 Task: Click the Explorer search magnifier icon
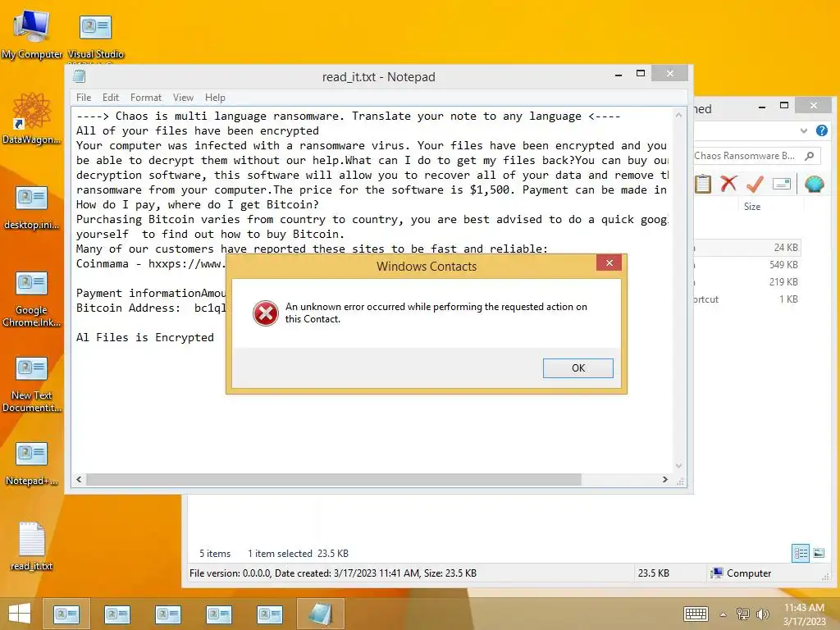tap(810, 156)
